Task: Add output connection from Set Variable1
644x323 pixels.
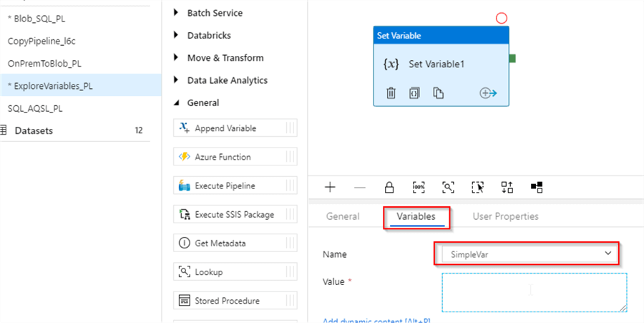Action: click(x=489, y=93)
